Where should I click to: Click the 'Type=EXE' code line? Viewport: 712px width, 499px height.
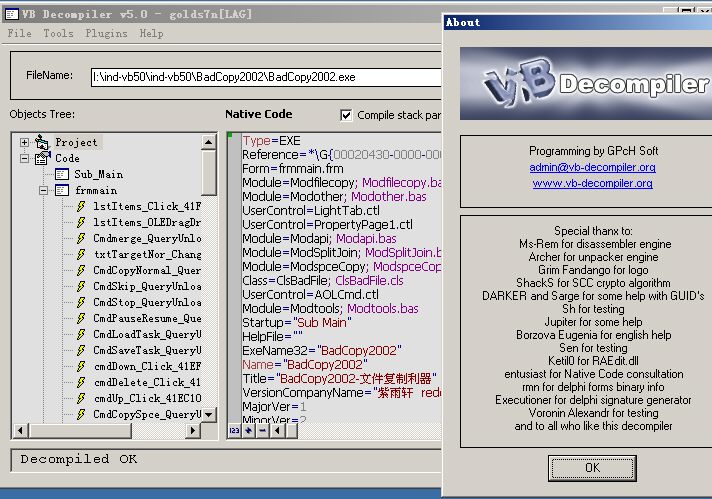pos(271,141)
